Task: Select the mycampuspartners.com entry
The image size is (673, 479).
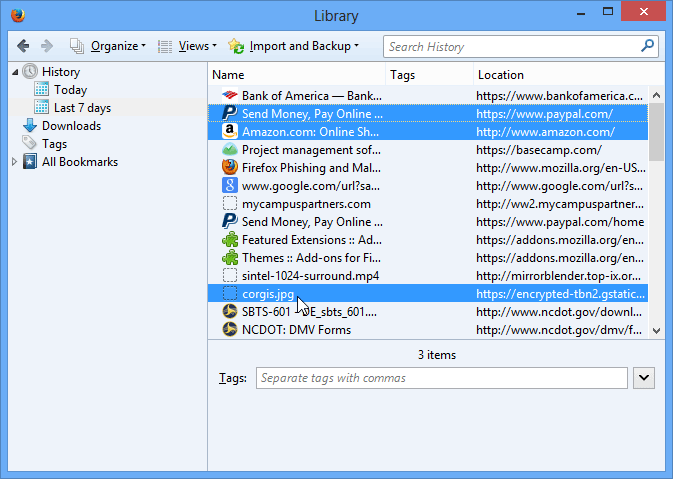Action: [428, 203]
